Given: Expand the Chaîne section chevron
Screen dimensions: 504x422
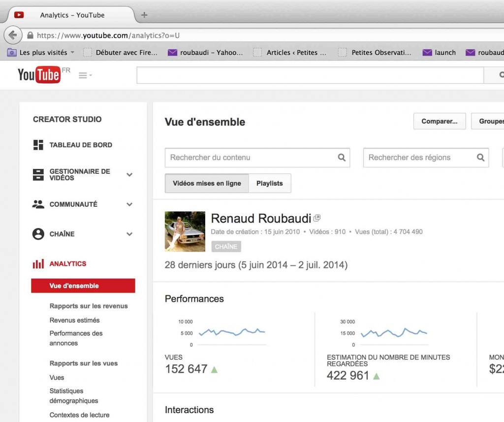Looking at the screenshot, I should click(129, 234).
